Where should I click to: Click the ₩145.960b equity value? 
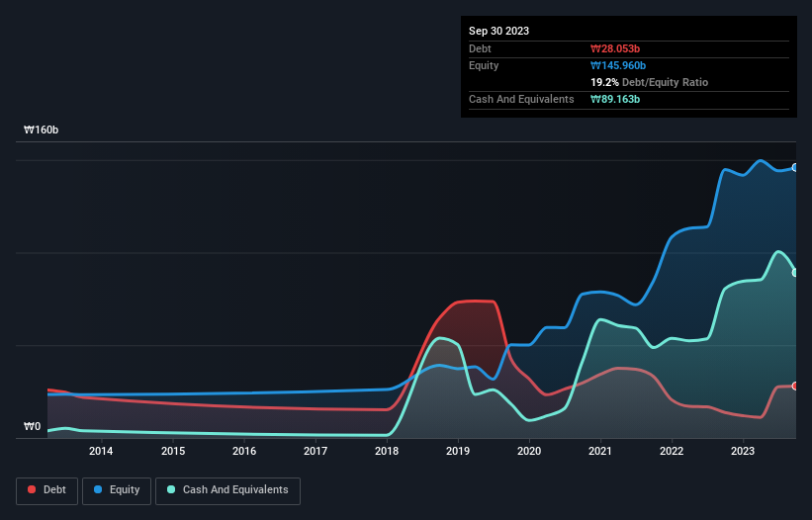pos(618,65)
